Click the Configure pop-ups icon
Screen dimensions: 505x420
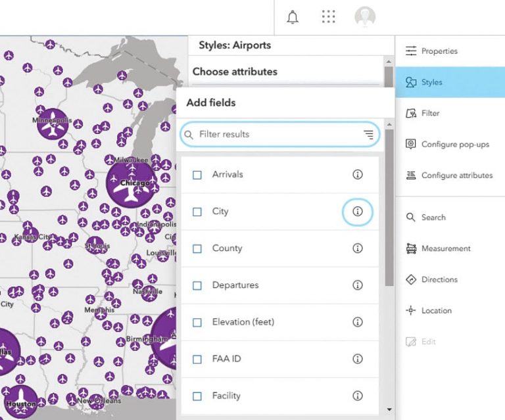(x=410, y=144)
